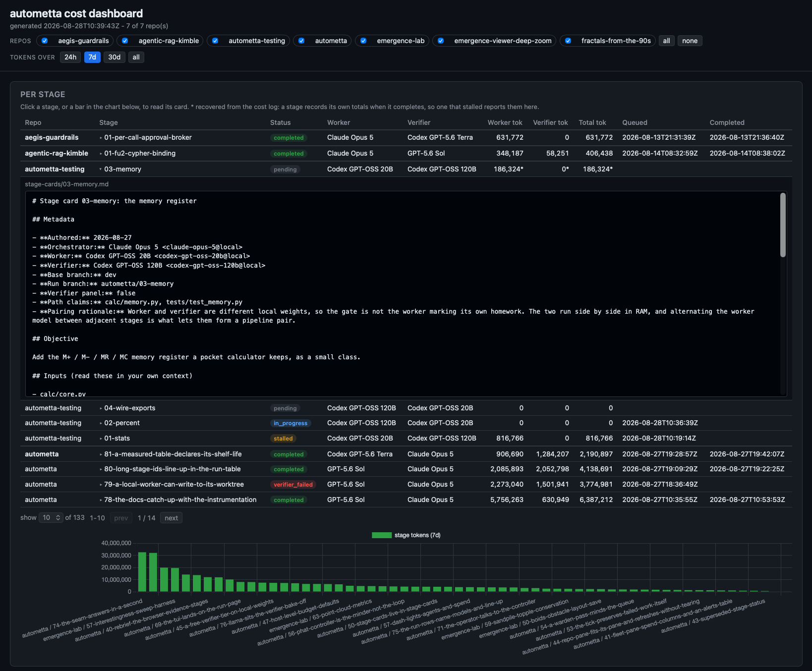Uncheck the agentic-rag-kimble repo checkbox
812x671 pixels.
click(125, 41)
